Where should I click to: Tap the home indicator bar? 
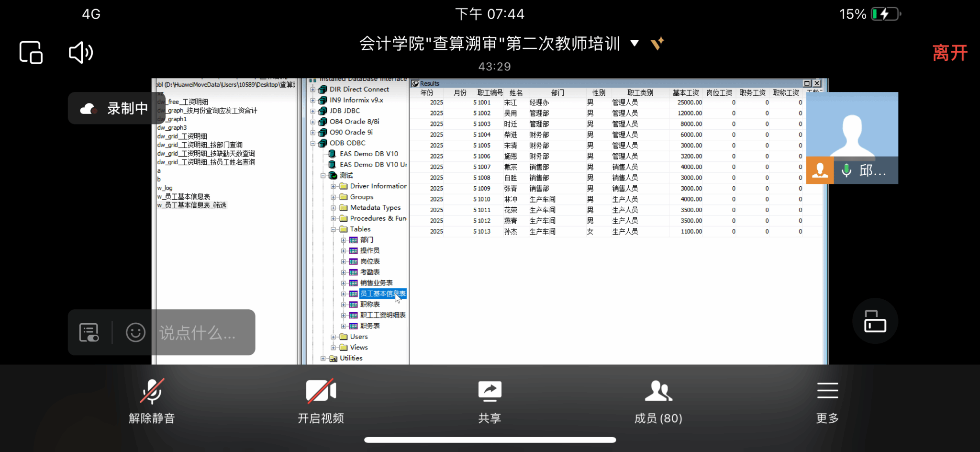coord(490,440)
